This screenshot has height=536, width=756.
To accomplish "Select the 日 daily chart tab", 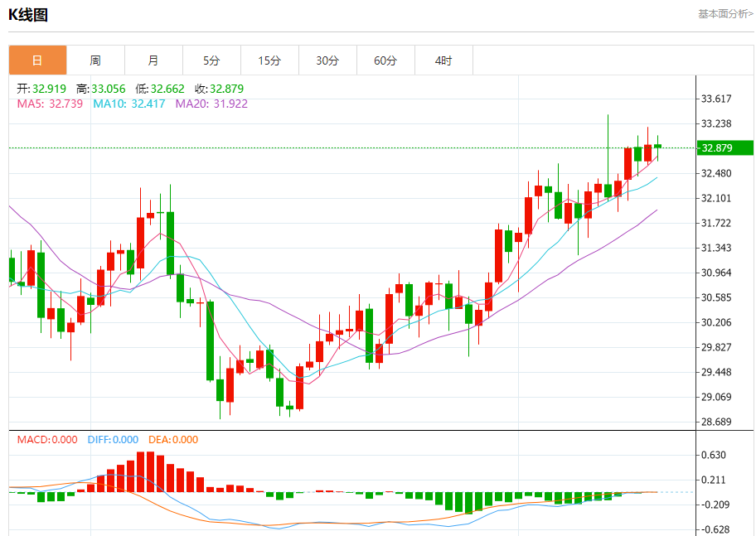I will tap(37, 60).
